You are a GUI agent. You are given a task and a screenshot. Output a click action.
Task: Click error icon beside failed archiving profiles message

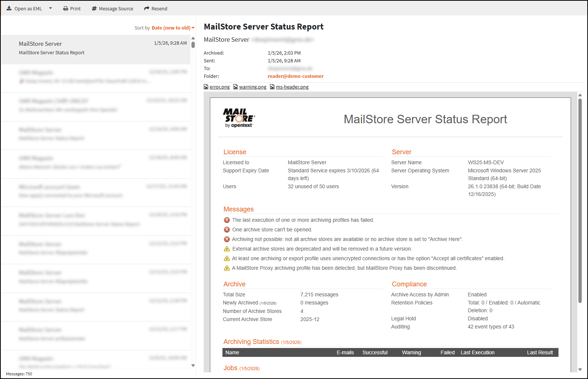227,220
